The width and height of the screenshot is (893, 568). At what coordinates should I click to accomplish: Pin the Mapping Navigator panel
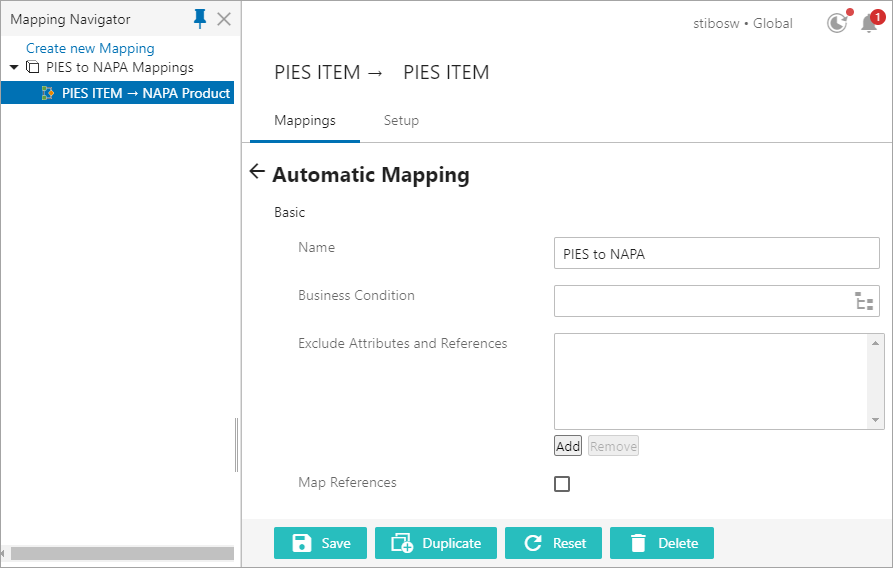pyautogui.click(x=200, y=19)
